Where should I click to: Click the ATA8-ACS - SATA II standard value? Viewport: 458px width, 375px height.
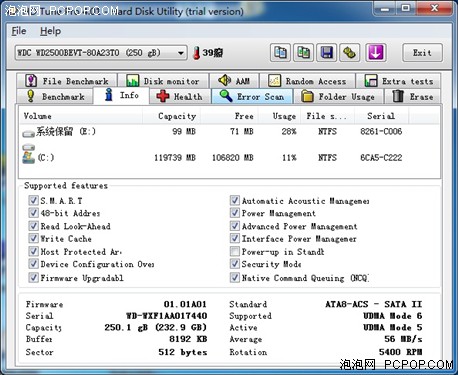[x=374, y=304]
